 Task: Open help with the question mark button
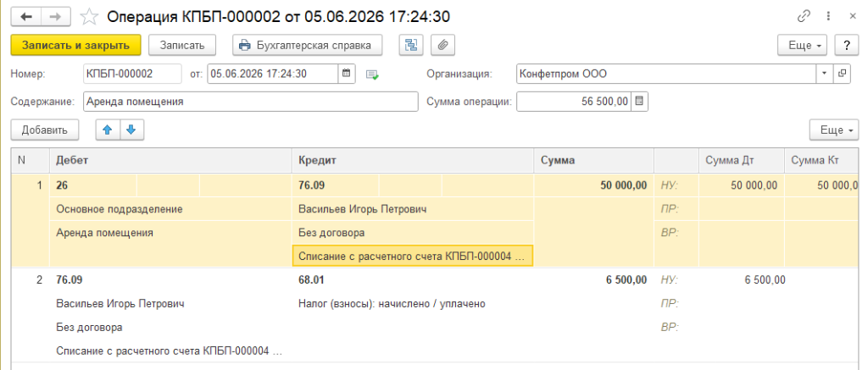point(847,46)
